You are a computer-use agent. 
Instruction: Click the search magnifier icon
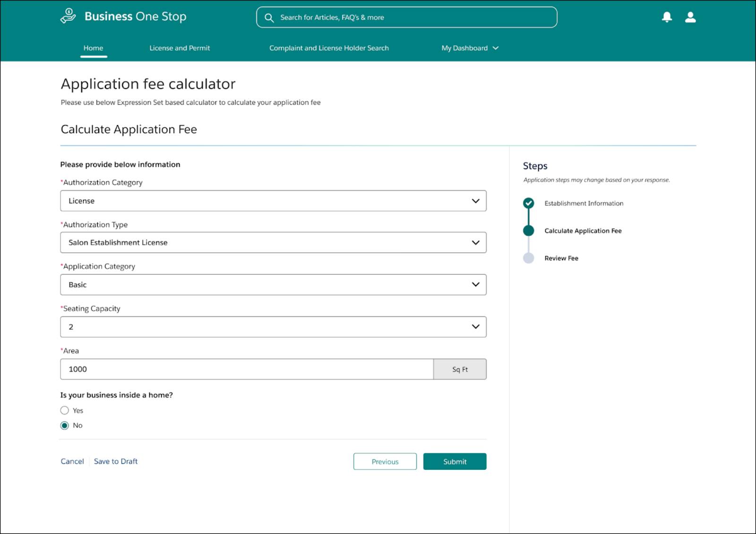click(x=269, y=17)
